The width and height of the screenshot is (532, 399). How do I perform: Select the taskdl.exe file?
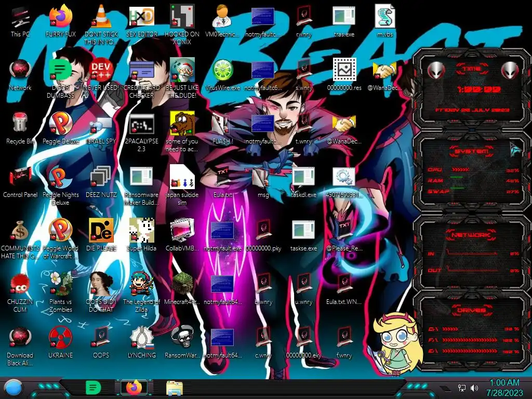pos(303,181)
